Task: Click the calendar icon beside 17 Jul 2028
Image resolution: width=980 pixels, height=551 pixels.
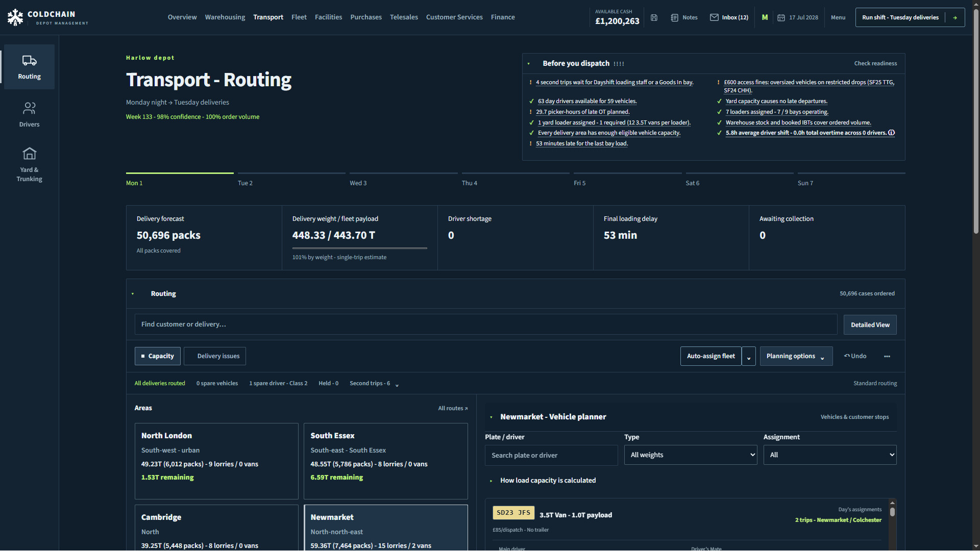Action: coord(781,17)
